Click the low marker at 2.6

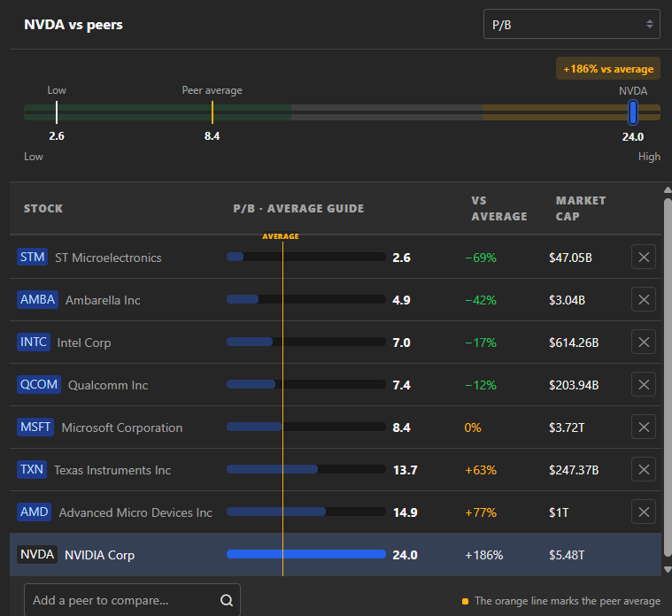tap(57, 112)
